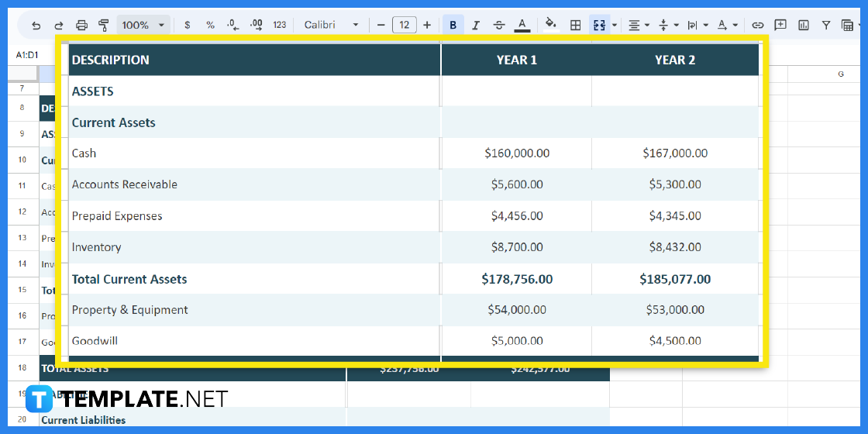Image resolution: width=868 pixels, height=434 pixels.
Task: Toggle bold formatting
Action: 453,25
